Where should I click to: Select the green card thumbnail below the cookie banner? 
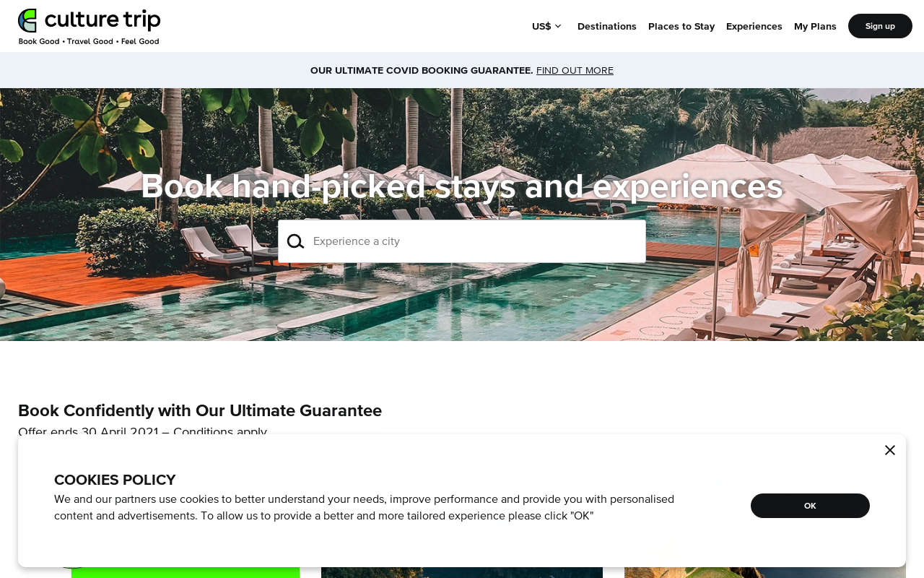pos(186,572)
